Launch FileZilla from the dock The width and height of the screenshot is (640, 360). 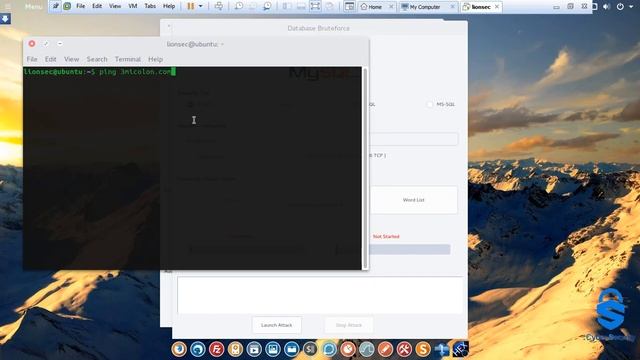pos(216,349)
